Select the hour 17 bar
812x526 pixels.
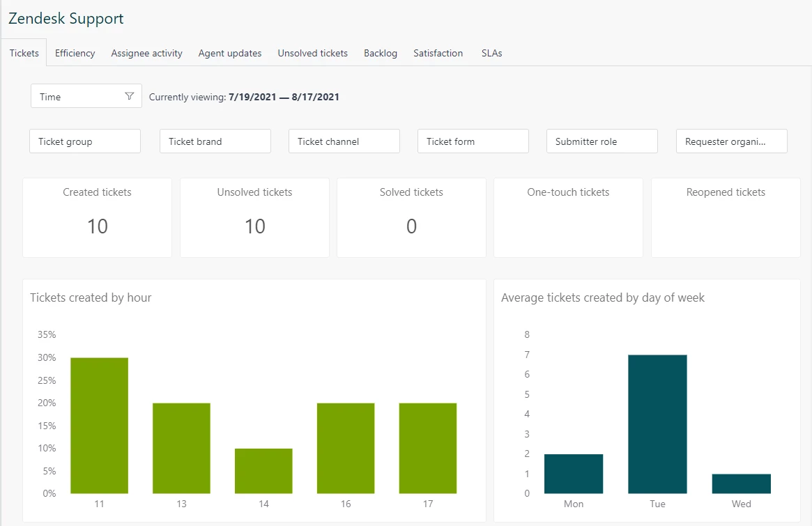(x=428, y=449)
